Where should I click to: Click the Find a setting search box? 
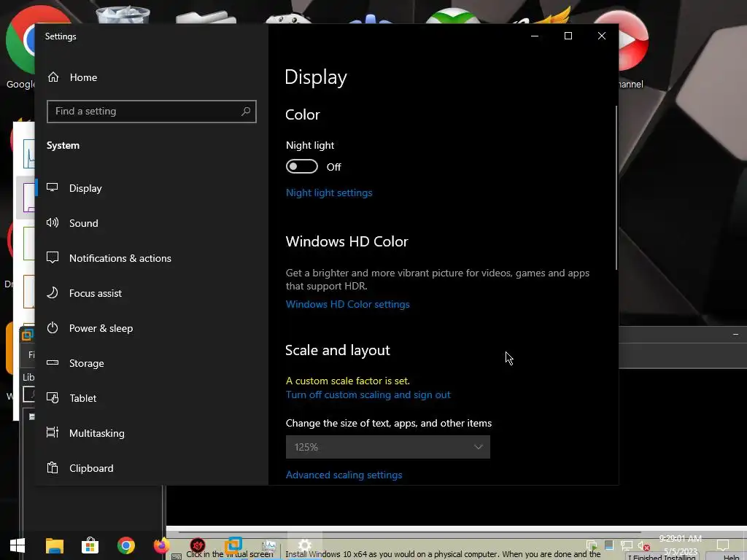click(x=152, y=112)
